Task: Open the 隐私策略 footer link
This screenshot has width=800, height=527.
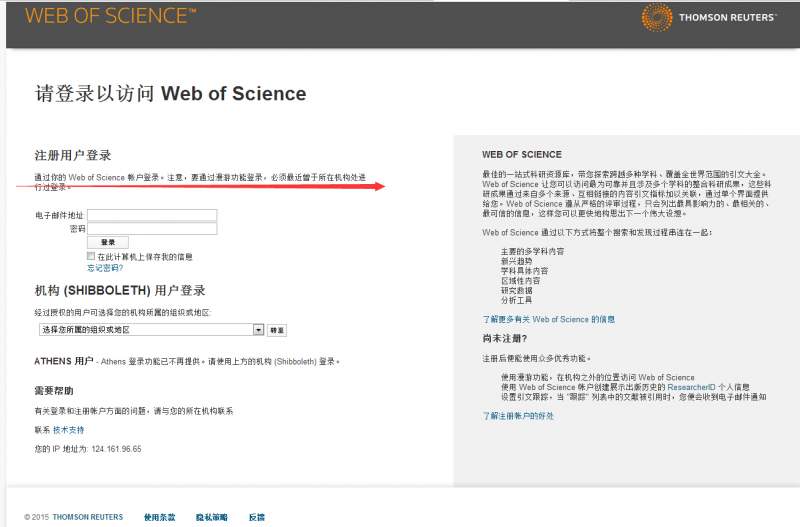Action: (x=212, y=517)
